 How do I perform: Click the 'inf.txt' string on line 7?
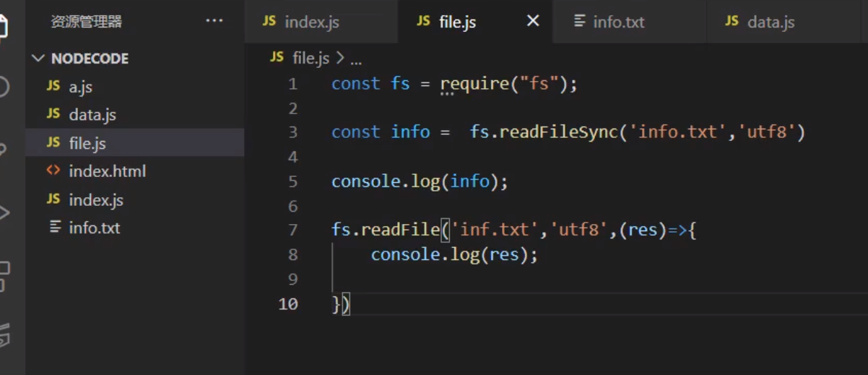pos(495,230)
